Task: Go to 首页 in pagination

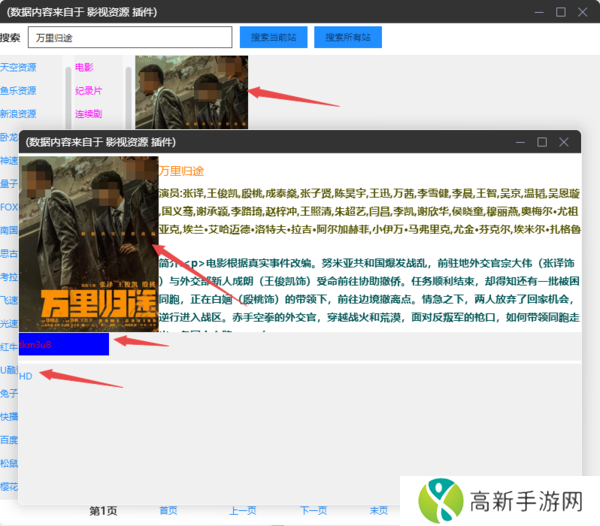Action: 168,510
